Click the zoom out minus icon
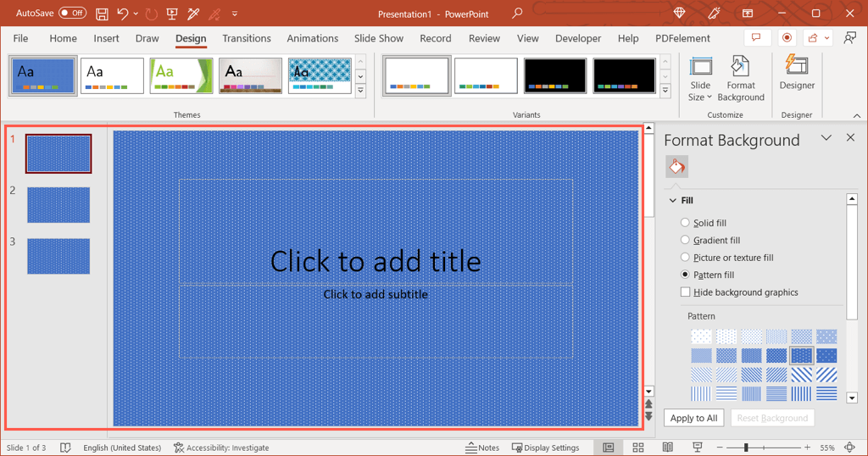 pyautogui.click(x=720, y=448)
